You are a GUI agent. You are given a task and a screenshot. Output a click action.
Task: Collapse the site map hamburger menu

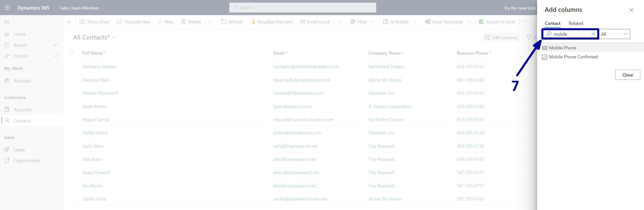click(7, 22)
